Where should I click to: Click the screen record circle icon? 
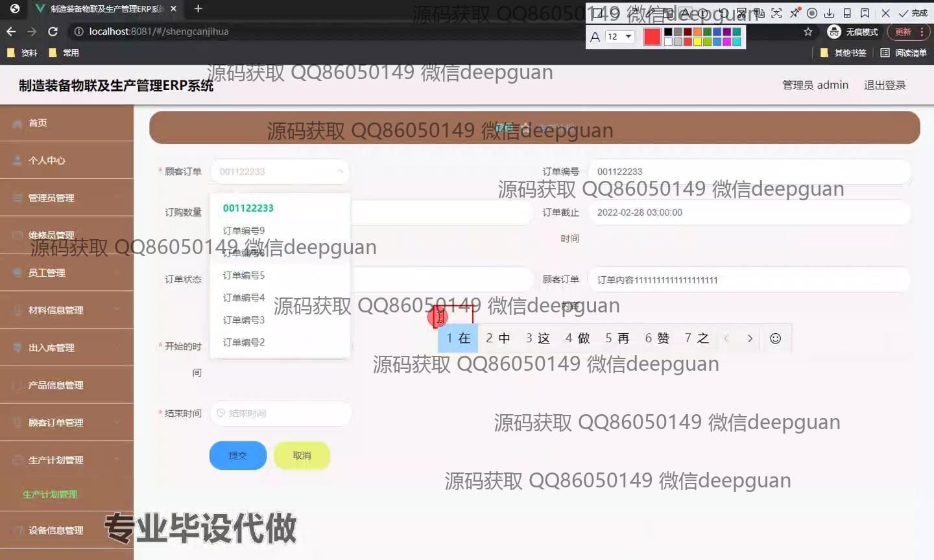click(811, 13)
